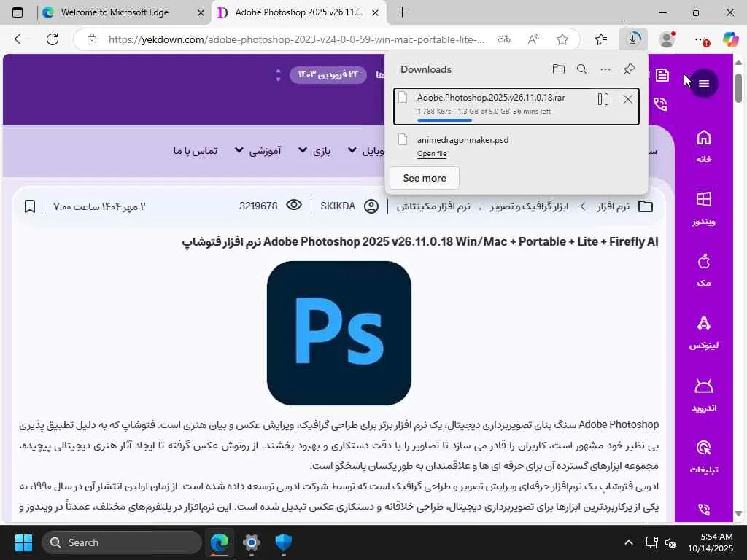The height and width of the screenshot is (560, 747).
Task: Open نرم افزار مکینتاش category link
Action: (x=433, y=206)
